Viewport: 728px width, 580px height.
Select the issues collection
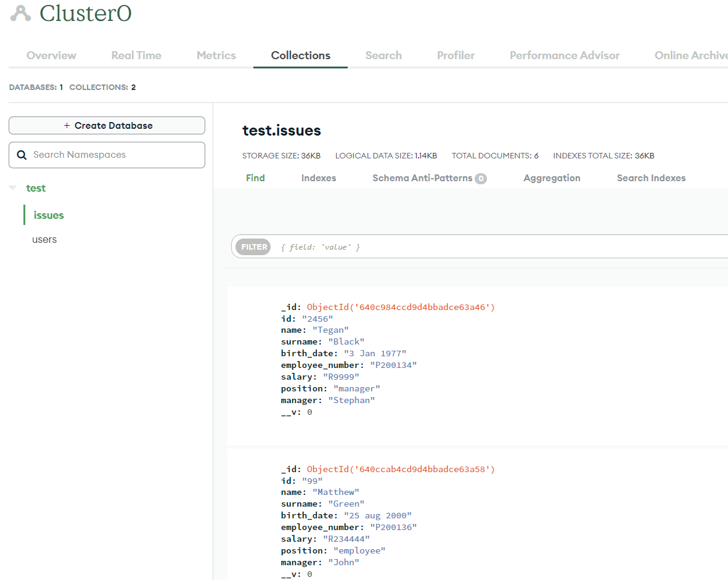(x=49, y=215)
